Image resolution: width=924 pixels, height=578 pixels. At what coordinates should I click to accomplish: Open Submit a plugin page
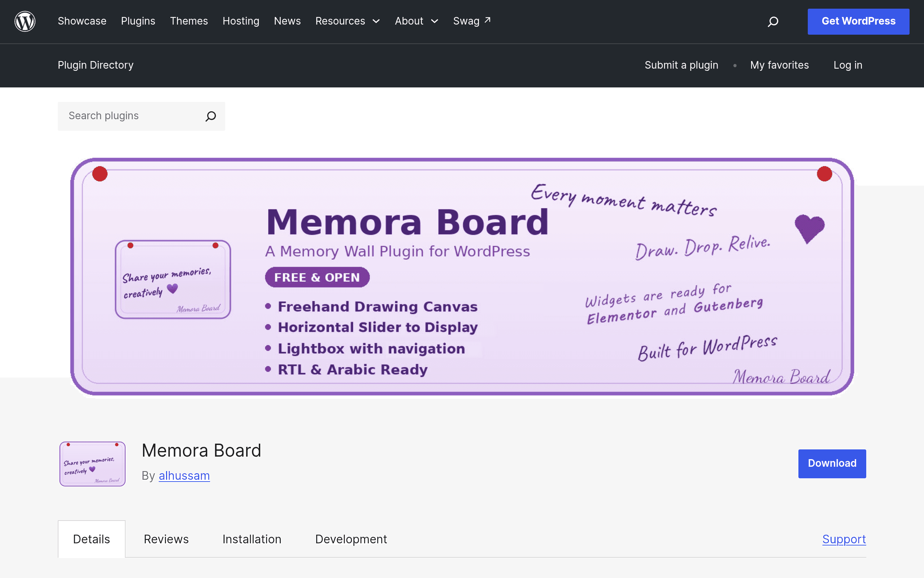pyautogui.click(x=681, y=65)
